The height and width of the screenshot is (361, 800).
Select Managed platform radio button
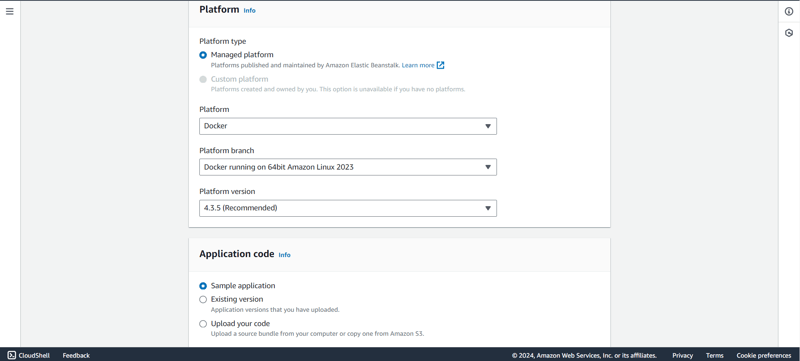(x=203, y=55)
